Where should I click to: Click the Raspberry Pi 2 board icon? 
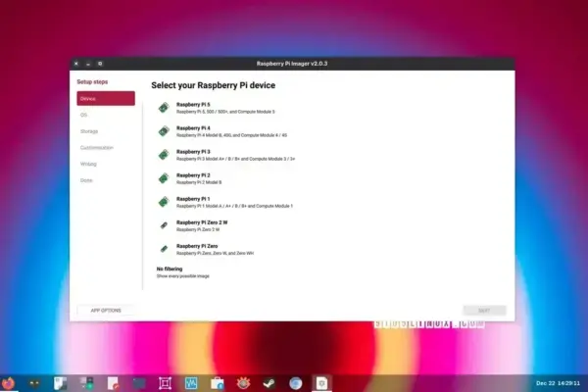click(164, 178)
